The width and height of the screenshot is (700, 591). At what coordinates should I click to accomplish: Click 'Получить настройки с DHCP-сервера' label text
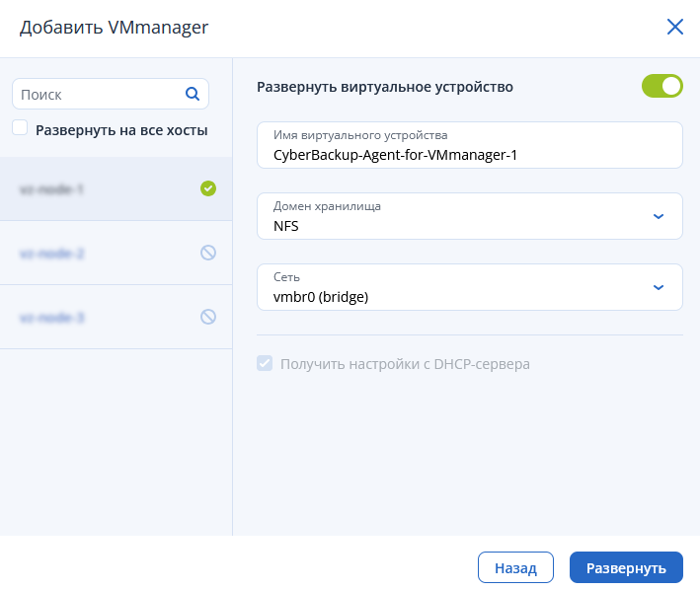click(405, 364)
